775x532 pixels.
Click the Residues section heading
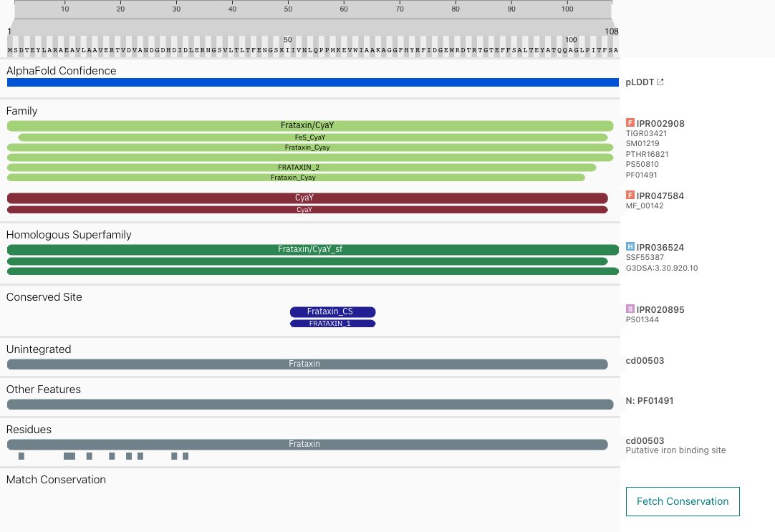pyautogui.click(x=29, y=430)
